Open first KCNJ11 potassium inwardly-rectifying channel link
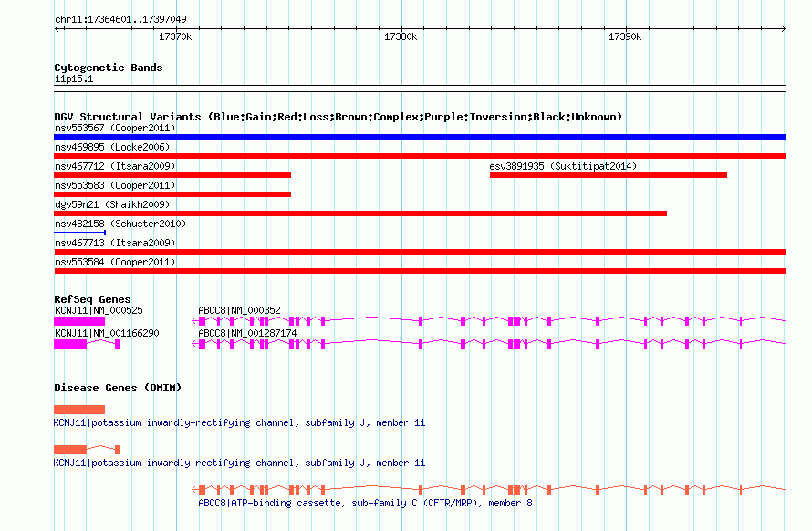Viewport: 812px width, 531px height. [x=239, y=422]
